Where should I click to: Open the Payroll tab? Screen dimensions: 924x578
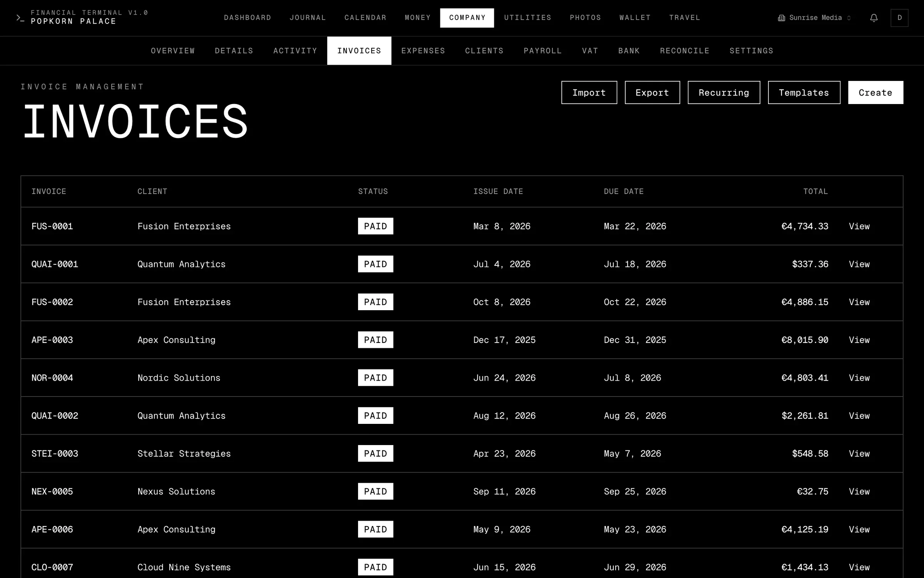pos(543,51)
